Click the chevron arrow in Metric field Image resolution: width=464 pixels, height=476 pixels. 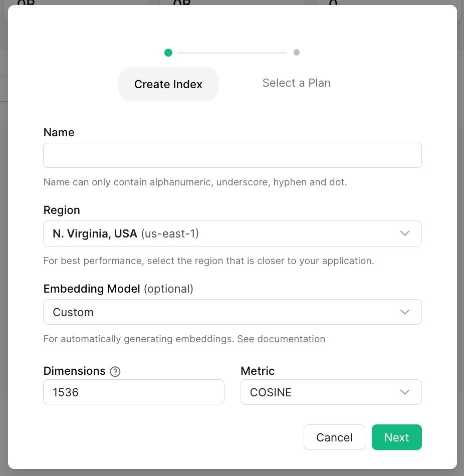(405, 392)
